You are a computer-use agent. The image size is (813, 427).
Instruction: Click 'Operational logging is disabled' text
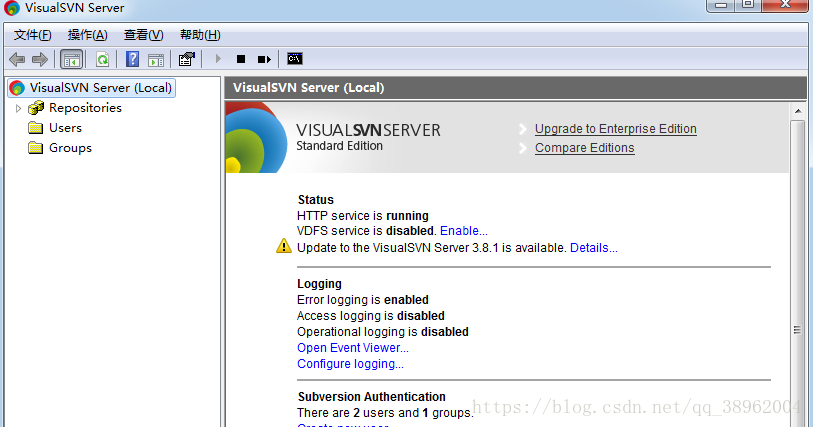[x=383, y=332]
